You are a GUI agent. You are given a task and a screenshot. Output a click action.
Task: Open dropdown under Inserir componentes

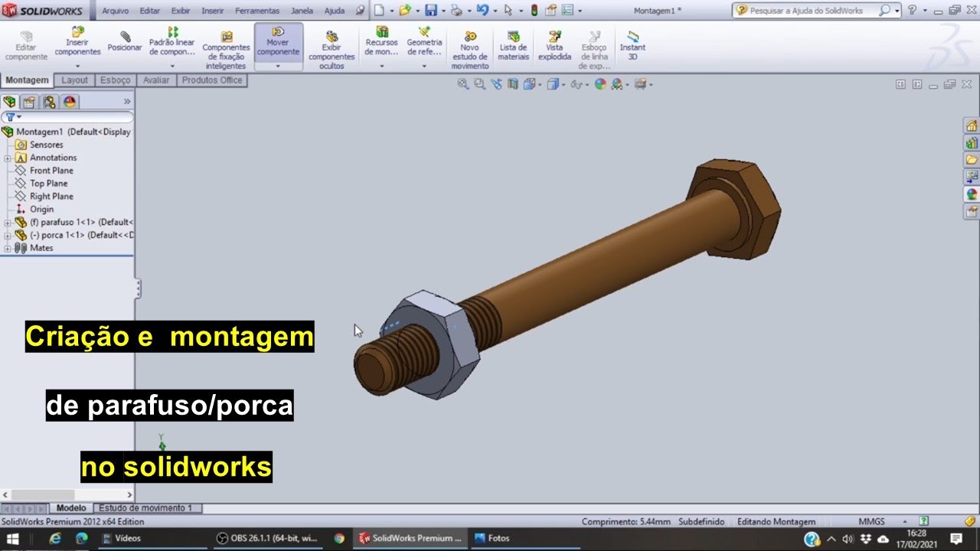[77, 66]
